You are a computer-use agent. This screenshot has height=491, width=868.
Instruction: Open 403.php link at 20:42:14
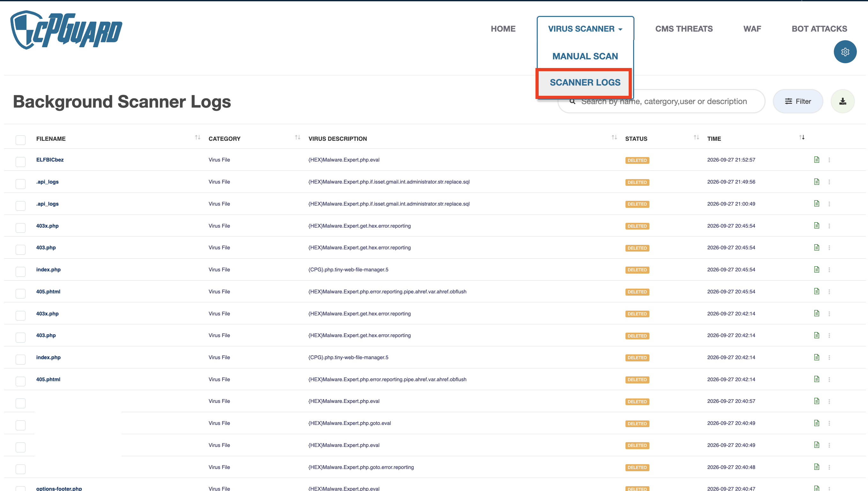(46, 335)
